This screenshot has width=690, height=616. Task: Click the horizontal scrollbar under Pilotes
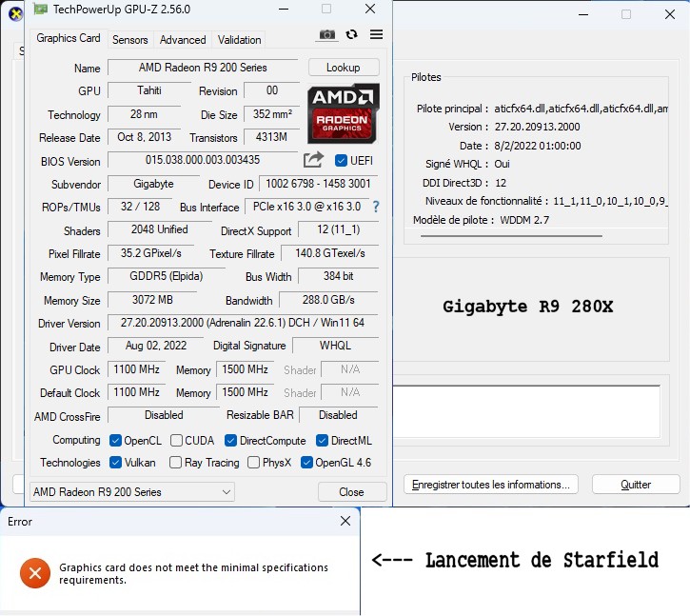pos(511,236)
